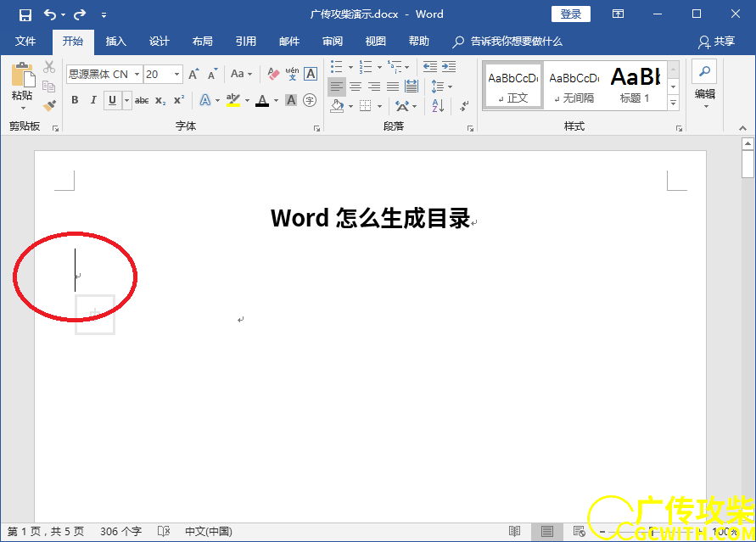Viewport: 756px width, 542px height.
Task: Justify the paragraph text
Action: [x=393, y=87]
